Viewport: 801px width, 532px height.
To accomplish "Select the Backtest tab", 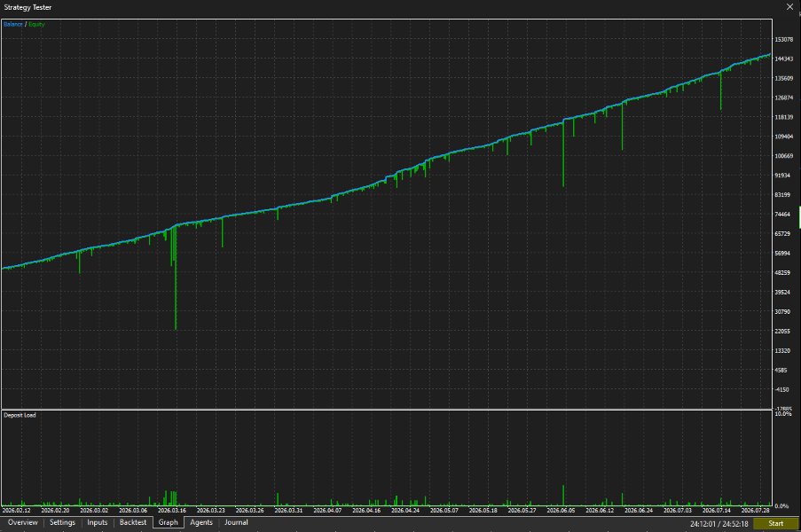I will [x=133, y=522].
